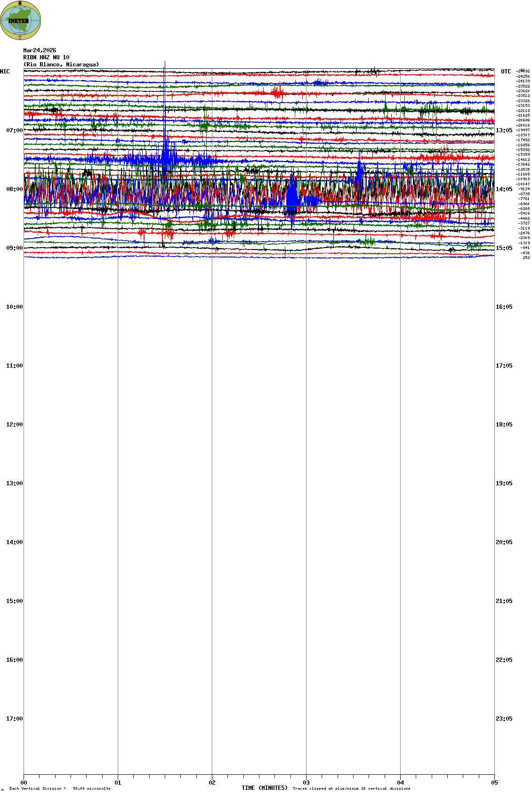
Task: Click the 03 minute tick label
Action: click(306, 783)
